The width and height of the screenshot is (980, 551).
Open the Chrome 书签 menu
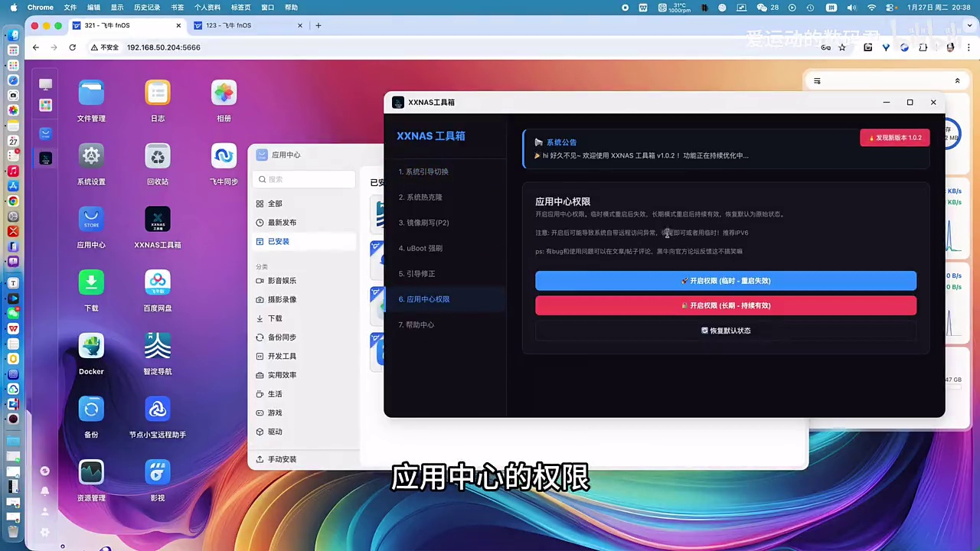coord(177,7)
